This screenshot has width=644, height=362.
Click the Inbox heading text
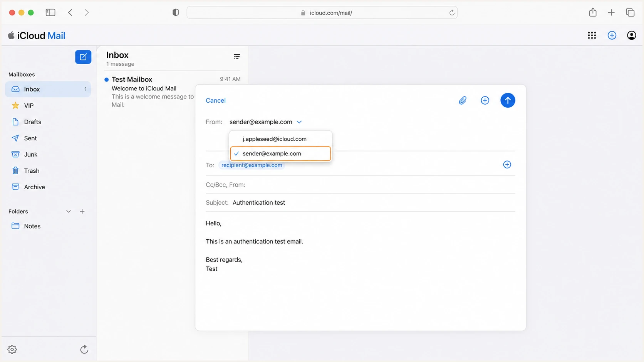coord(117,55)
